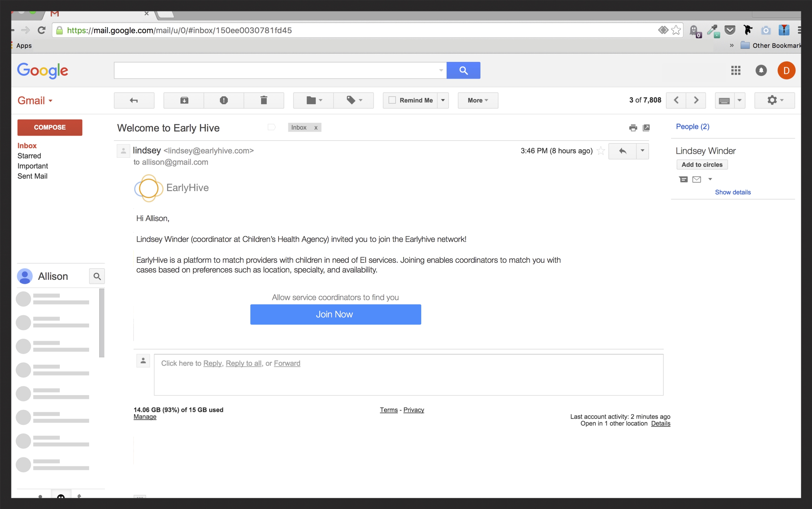Screen dimensions: 812x509
Task: Open the More actions menu
Action: [x=477, y=100]
